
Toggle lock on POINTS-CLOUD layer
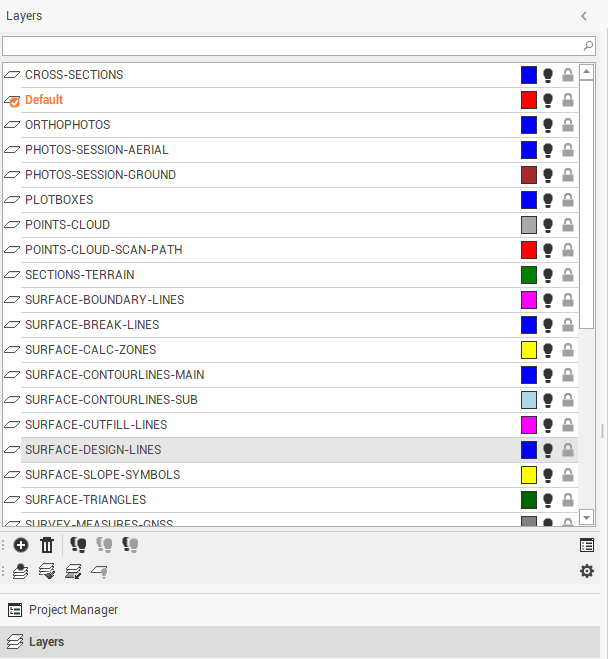[568, 225]
